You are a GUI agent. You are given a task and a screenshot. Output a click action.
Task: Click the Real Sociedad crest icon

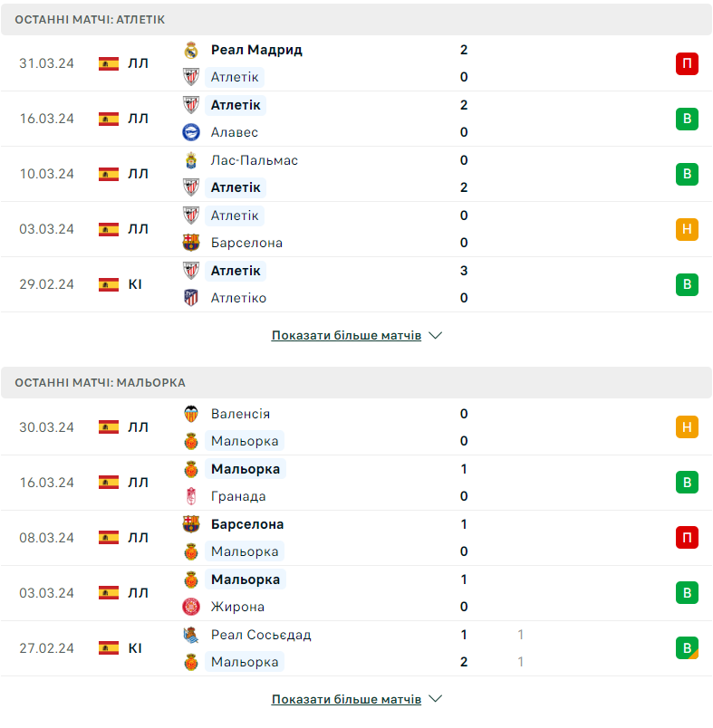coord(190,635)
